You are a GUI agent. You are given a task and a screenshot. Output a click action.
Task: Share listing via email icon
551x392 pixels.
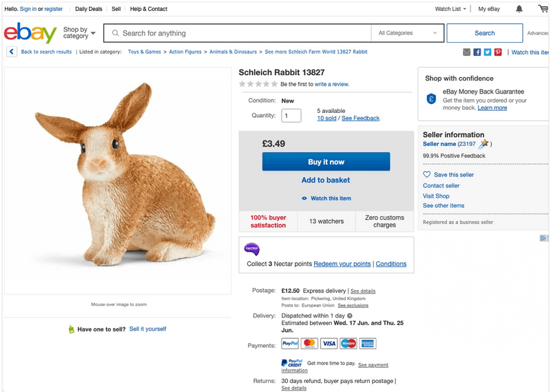(467, 52)
